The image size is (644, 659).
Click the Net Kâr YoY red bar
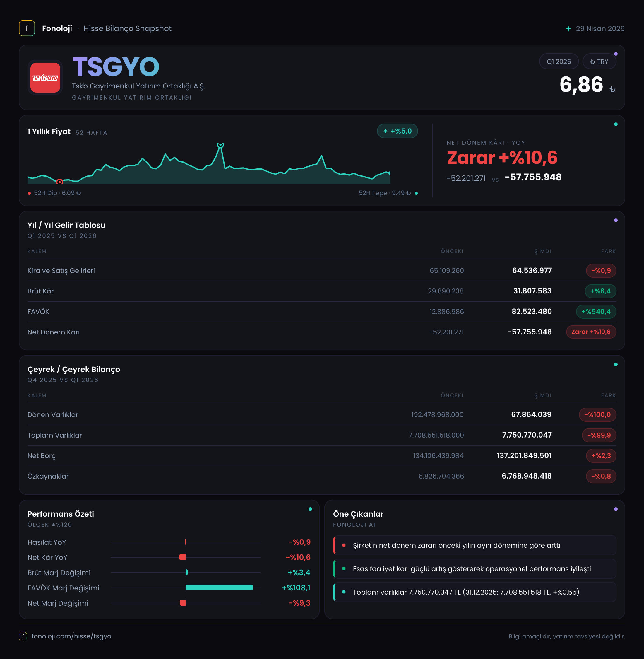point(182,557)
